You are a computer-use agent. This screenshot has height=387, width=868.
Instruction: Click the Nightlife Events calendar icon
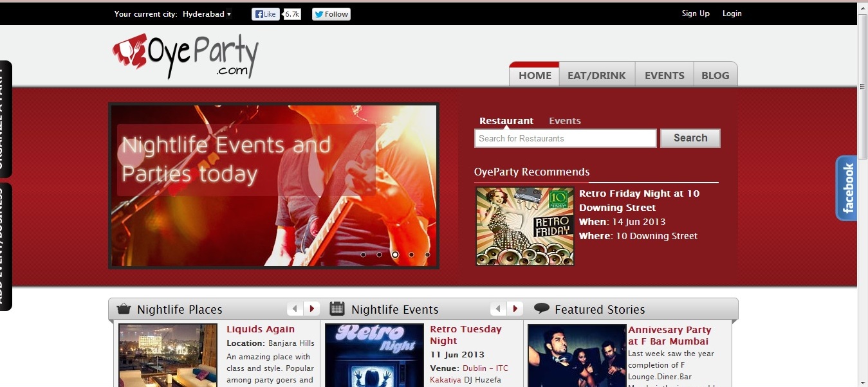[337, 309]
